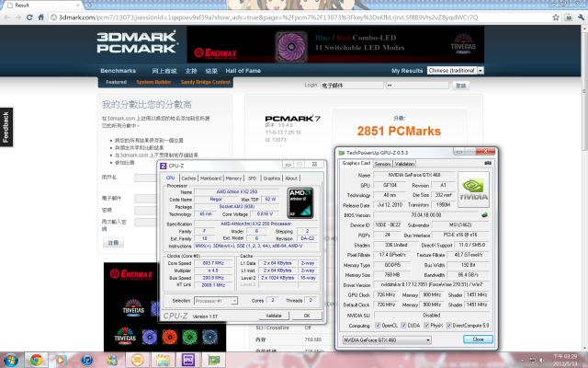Image resolution: width=588 pixels, height=368 pixels.
Task: Toggle the PhysX checkbox in GPU-Z
Action: click(426, 325)
